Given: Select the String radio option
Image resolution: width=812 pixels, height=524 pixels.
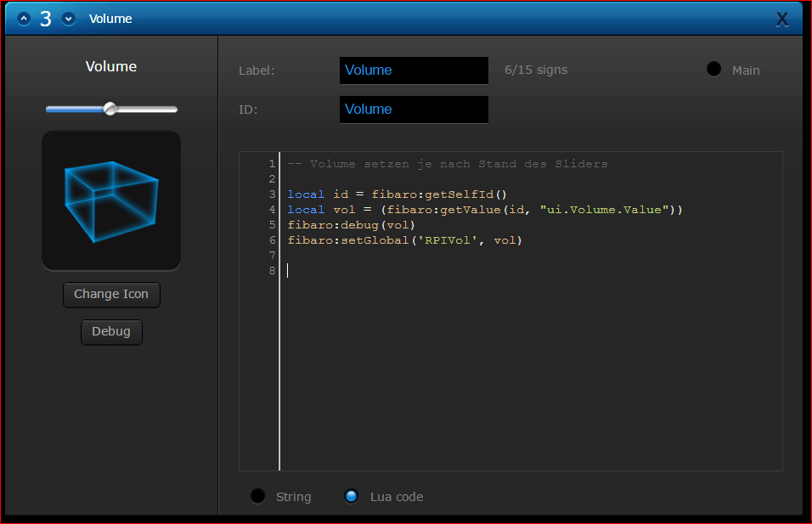Looking at the screenshot, I should (x=258, y=497).
